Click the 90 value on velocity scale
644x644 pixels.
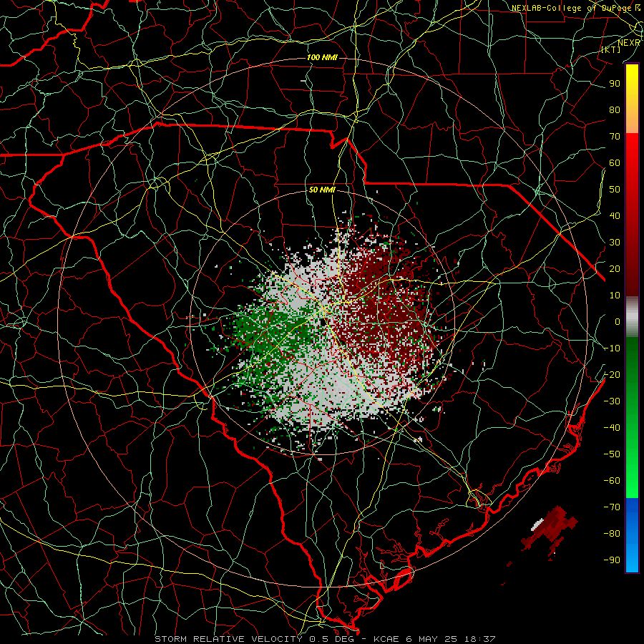615,84
